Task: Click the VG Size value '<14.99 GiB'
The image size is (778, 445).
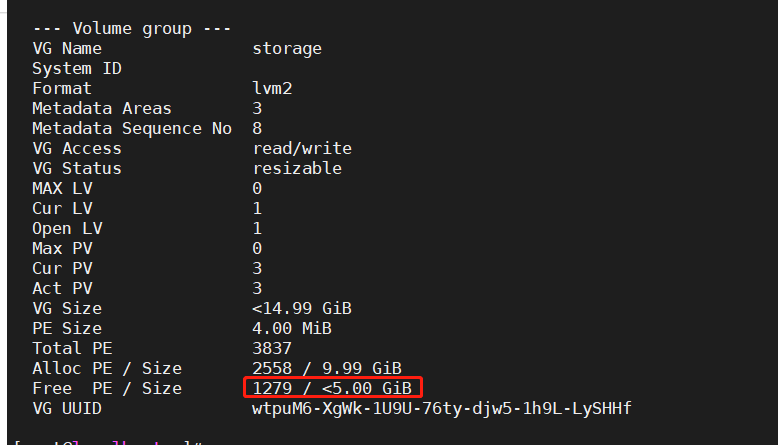Action: point(302,308)
